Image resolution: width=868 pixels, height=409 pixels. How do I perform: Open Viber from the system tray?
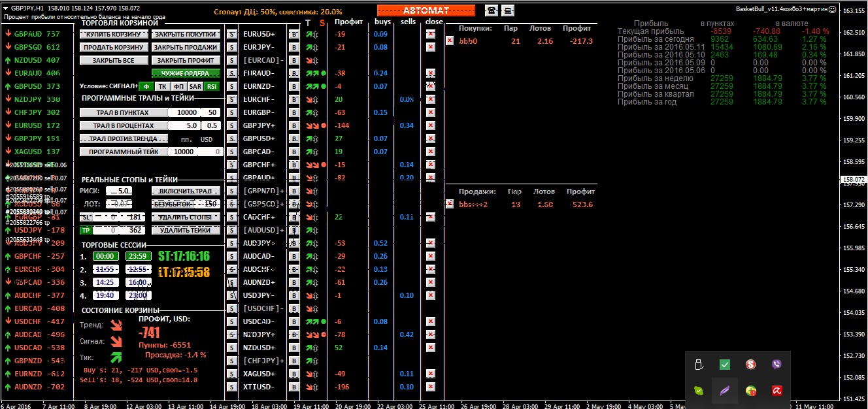777,365
